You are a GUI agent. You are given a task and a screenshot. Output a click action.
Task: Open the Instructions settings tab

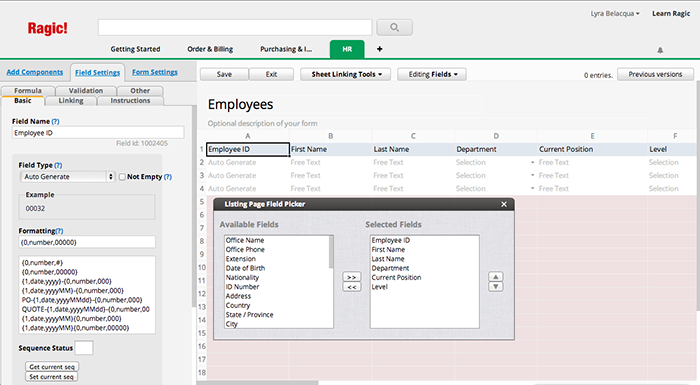pos(130,100)
